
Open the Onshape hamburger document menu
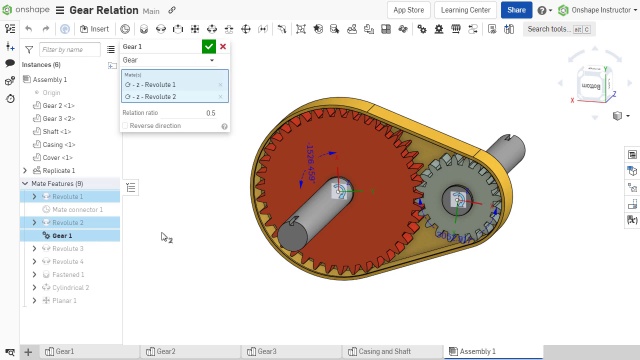point(60,10)
